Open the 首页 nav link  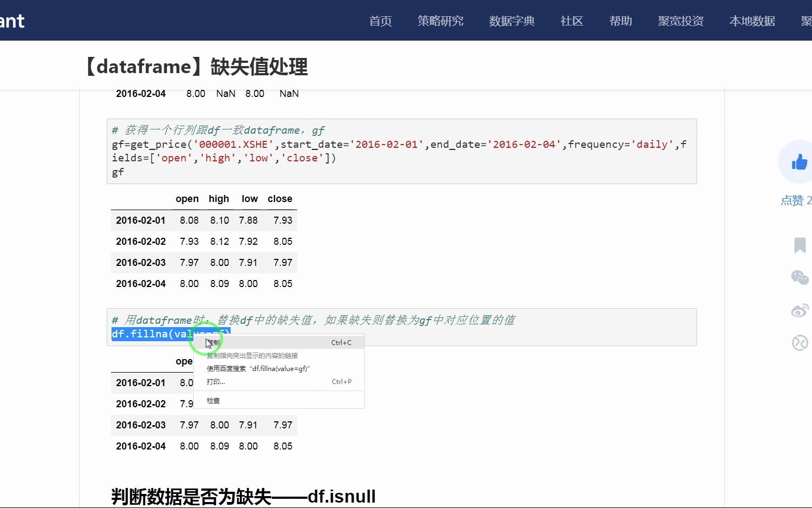(x=380, y=21)
